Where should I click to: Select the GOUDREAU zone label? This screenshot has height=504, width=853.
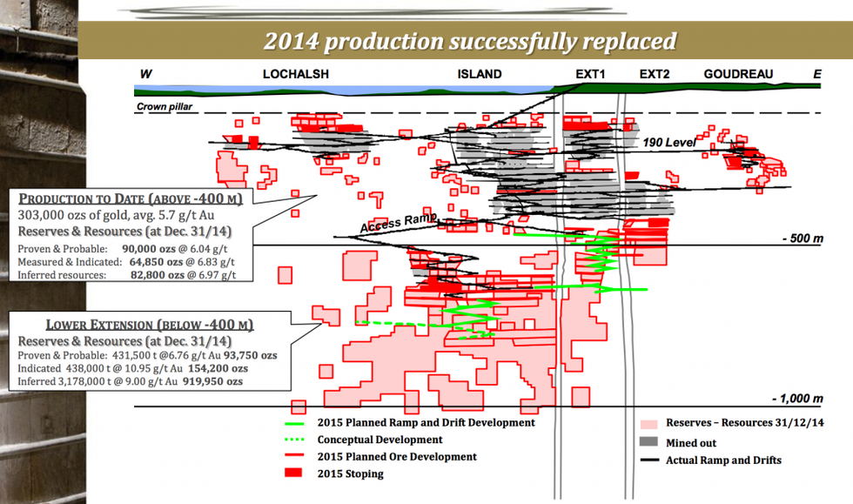tap(738, 75)
